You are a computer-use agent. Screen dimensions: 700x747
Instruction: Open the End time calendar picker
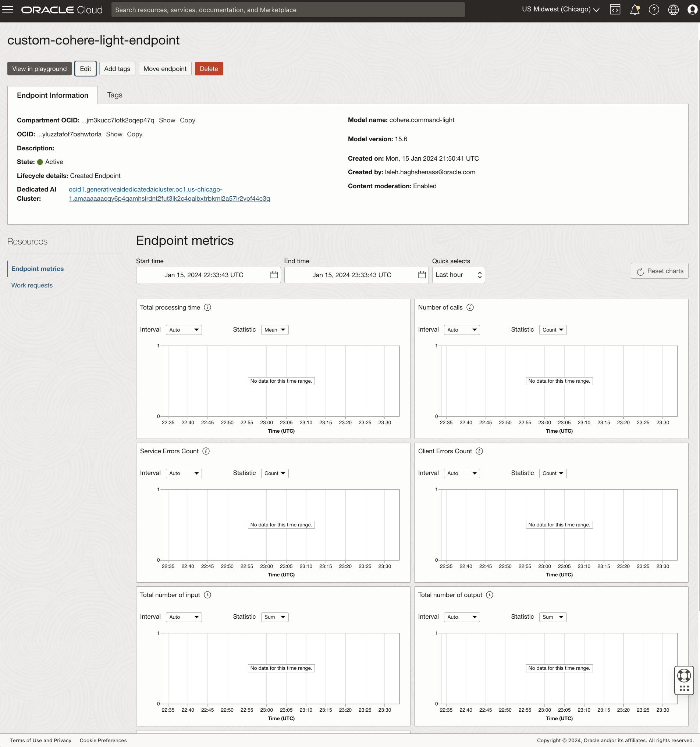[422, 275]
